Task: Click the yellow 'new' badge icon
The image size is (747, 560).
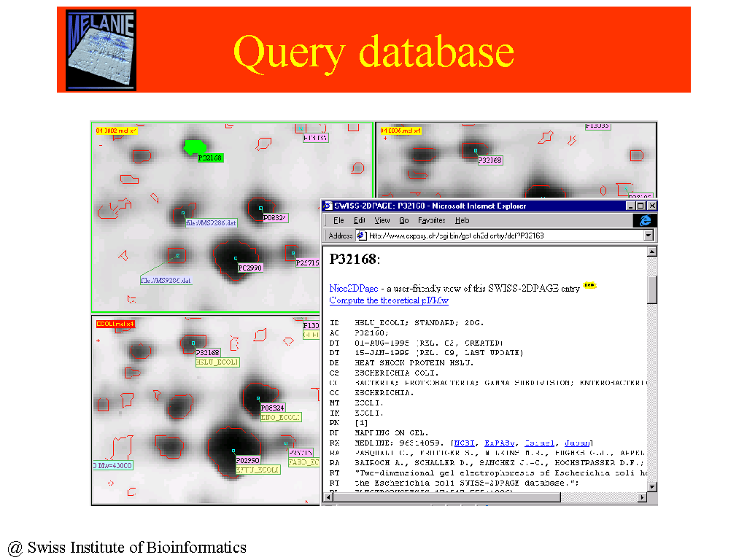Action: pyautogui.click(x=589, y=287)
